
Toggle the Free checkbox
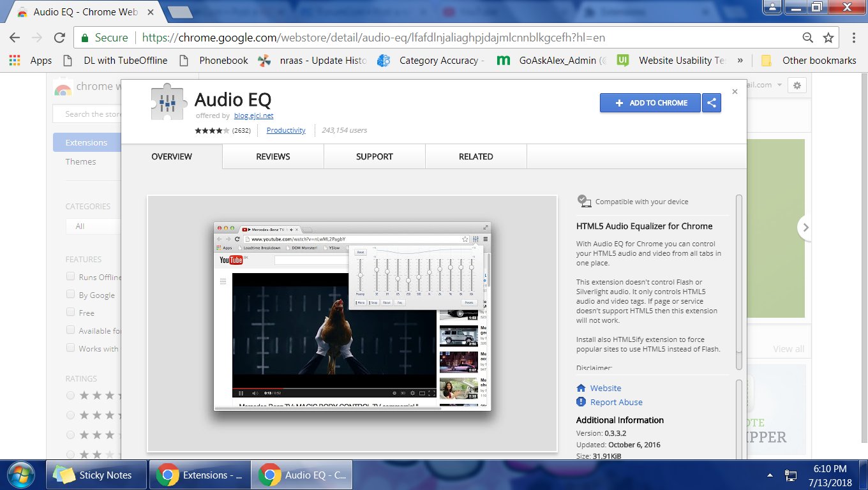pyautogui.click(x=71, y=312)
